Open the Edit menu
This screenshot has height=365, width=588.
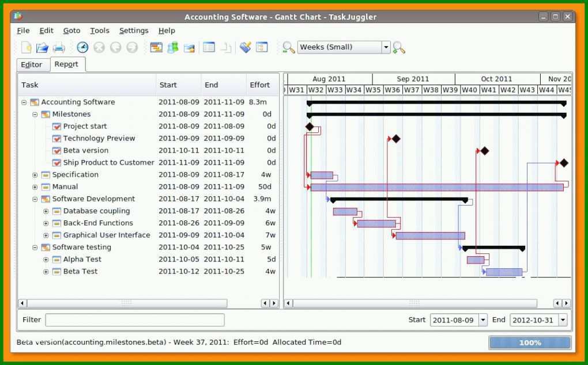pos(47,31)
